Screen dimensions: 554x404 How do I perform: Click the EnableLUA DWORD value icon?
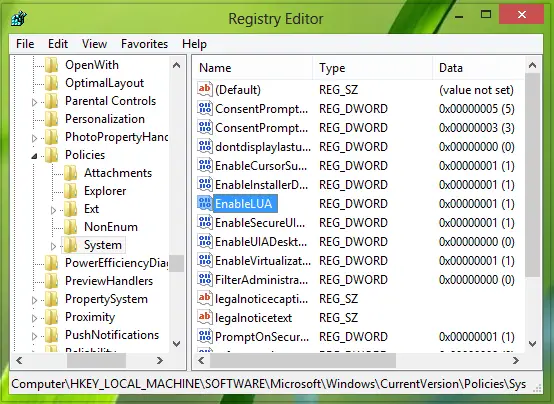(205, 204)
